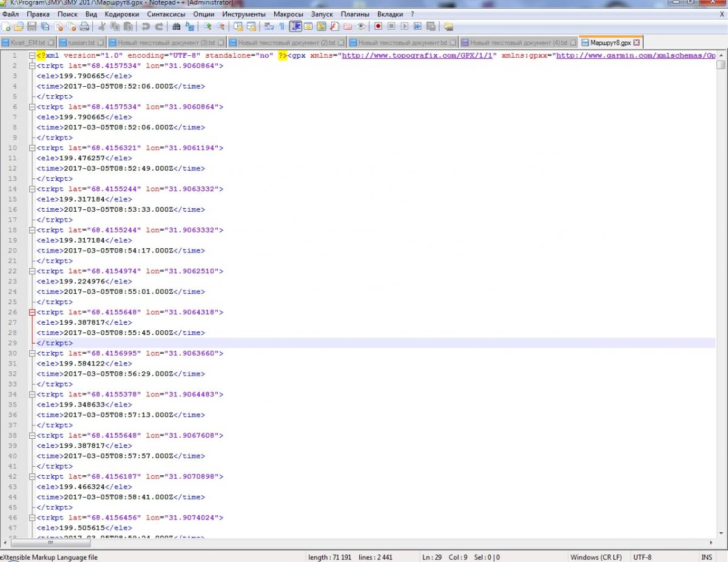The width and height of the screenshot is (728, 562).
Task: Collapse the fold marker on line 2
Action: [32, 66]
